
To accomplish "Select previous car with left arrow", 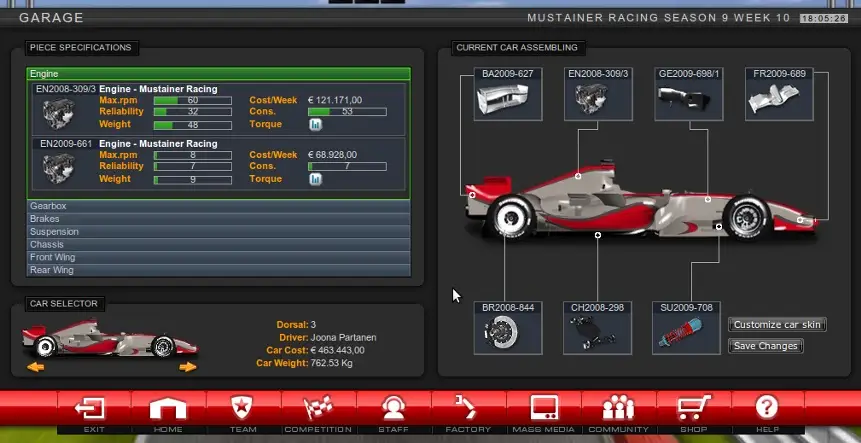I will (36, 367).
